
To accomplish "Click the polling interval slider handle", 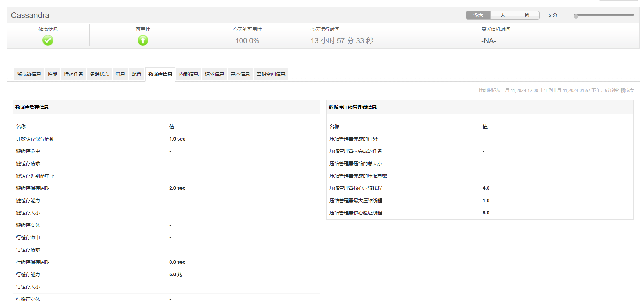I will 576,16.
